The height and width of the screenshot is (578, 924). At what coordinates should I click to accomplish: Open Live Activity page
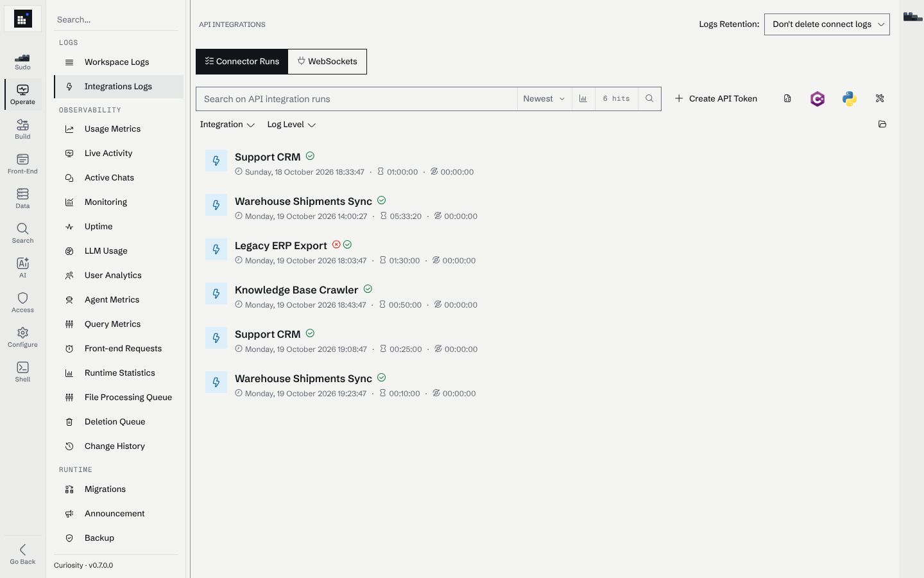click(119, 153)
